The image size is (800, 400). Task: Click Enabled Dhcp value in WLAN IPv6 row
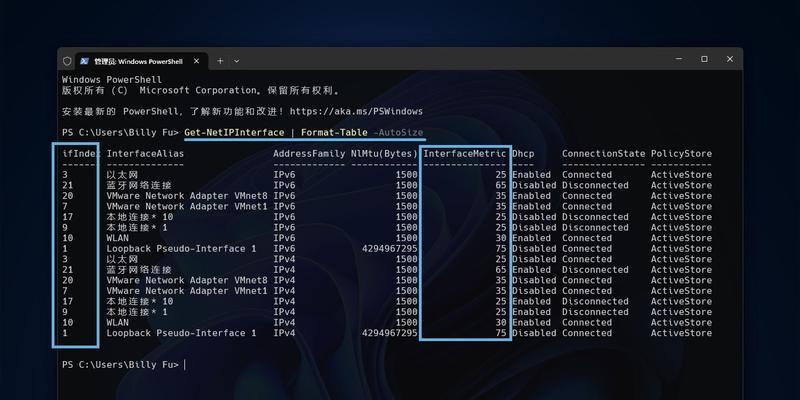532,238
